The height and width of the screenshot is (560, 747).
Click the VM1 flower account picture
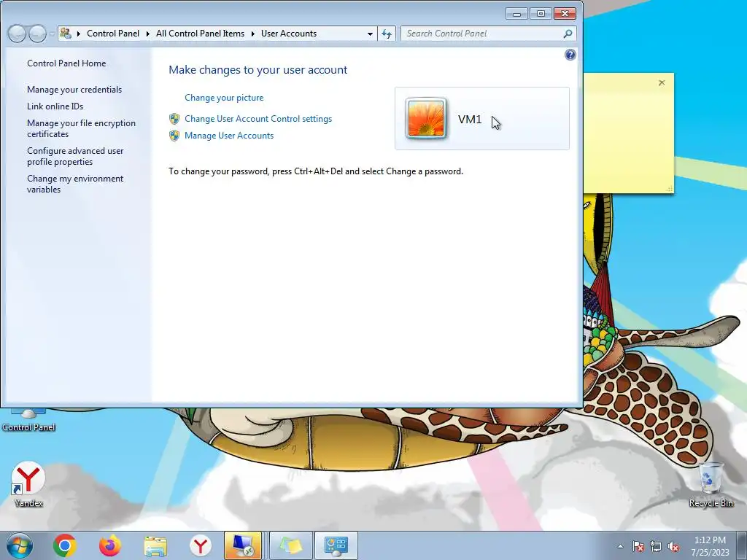[426, 118]
